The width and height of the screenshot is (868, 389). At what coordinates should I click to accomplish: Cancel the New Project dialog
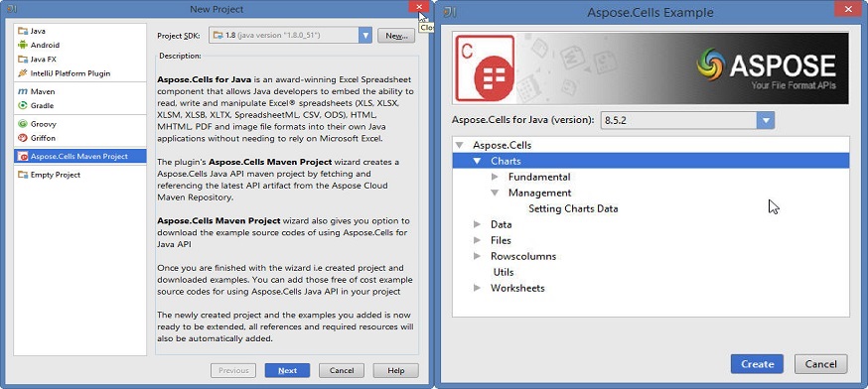point(342,371)
